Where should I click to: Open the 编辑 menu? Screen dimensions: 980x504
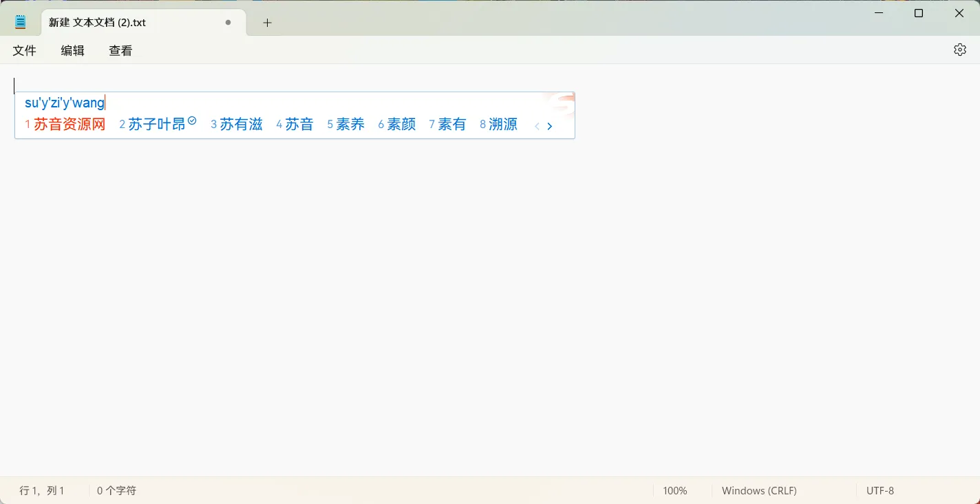[x=72, y=50]
